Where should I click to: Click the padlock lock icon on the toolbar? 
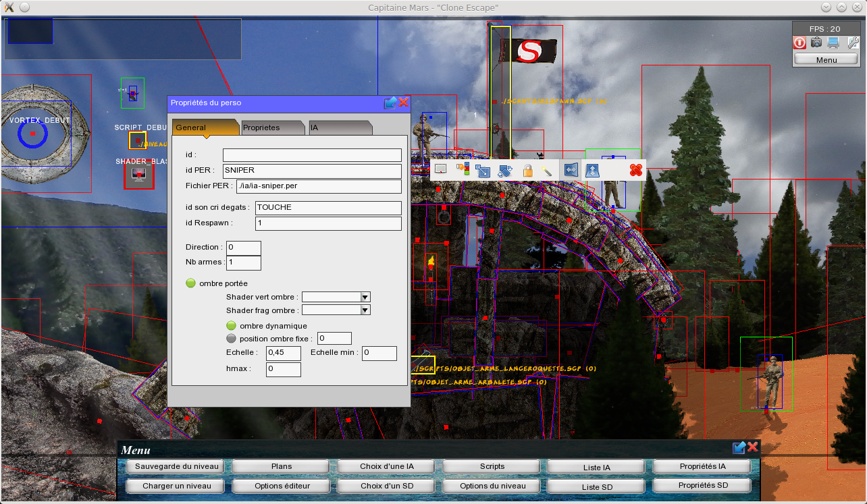527,170
